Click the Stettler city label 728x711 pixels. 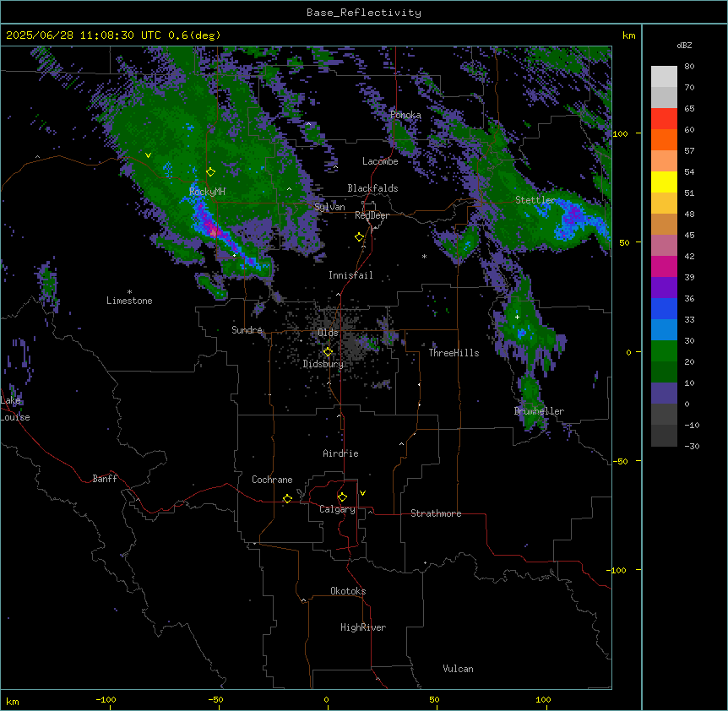[535, 200]
